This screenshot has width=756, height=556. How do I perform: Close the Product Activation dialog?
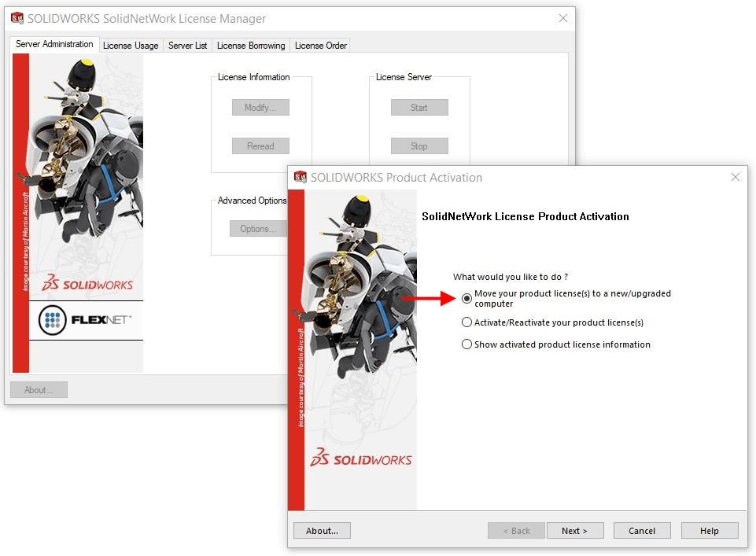(x=736, y=177)
